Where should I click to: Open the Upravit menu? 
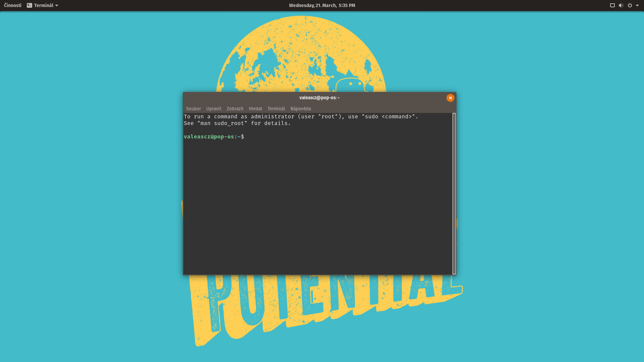point(214,109)
